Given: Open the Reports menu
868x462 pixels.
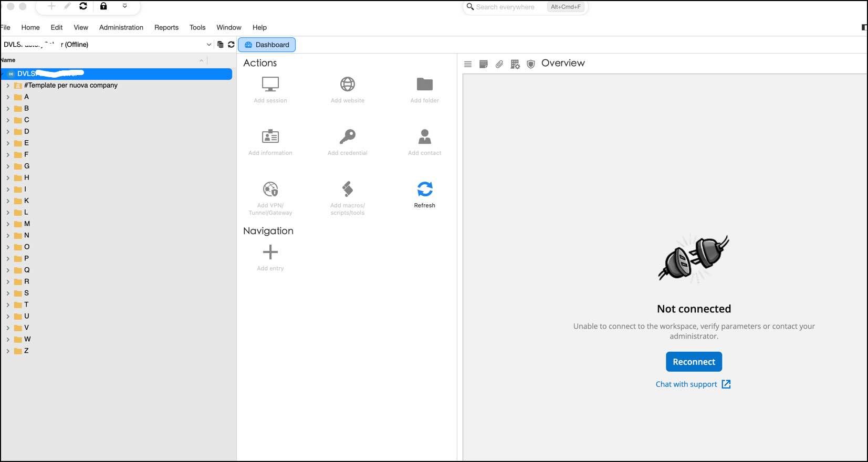Looking at the screenshot, I should (166, 27).
